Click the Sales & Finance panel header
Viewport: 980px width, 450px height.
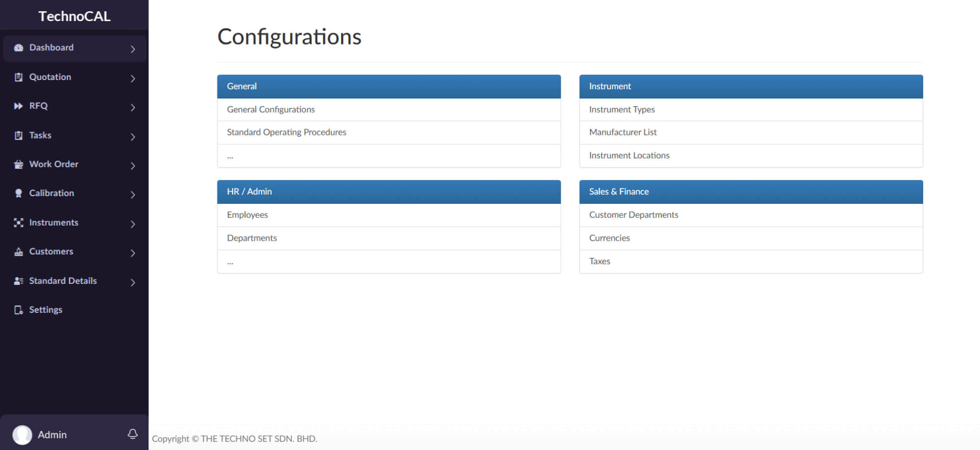(x=751, y=192)
